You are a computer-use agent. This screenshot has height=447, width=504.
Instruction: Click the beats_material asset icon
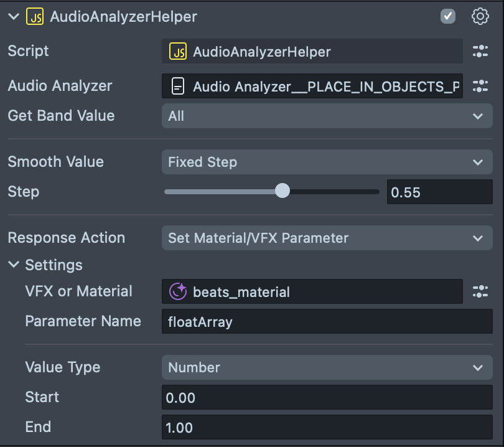(x=179, y=291)
